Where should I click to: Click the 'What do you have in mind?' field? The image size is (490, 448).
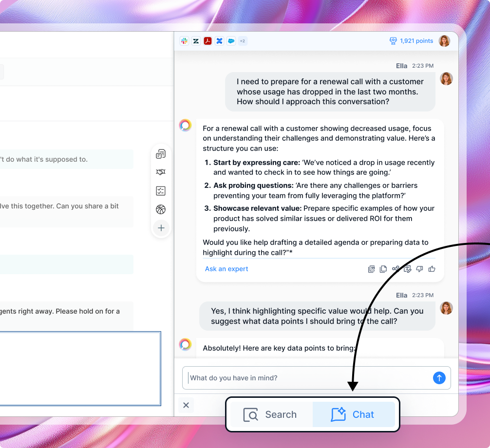coord(307,378)
